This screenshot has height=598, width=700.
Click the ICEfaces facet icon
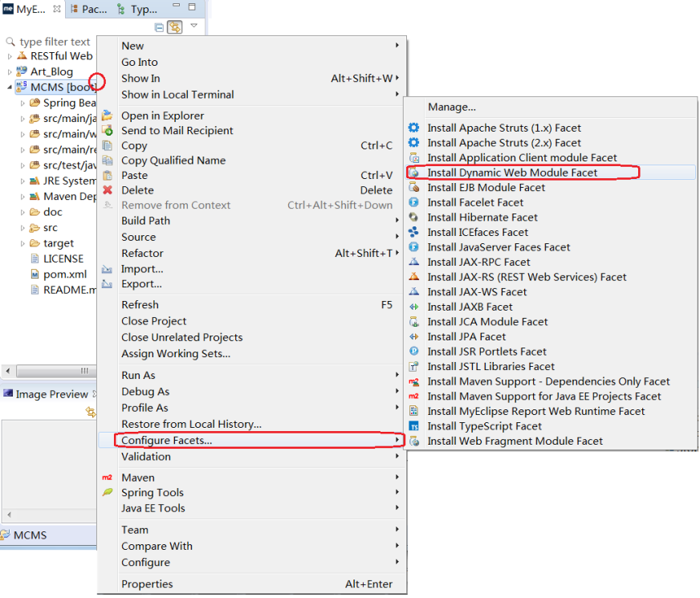[414, 232]
